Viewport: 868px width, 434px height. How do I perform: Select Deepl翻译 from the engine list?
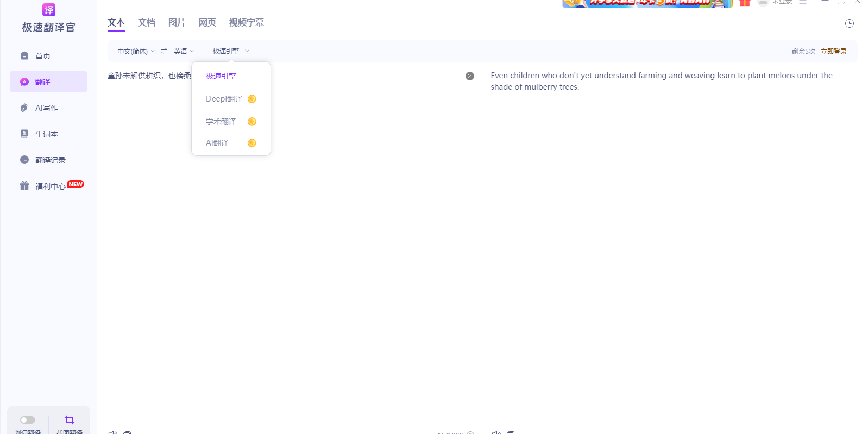(224, 99)
